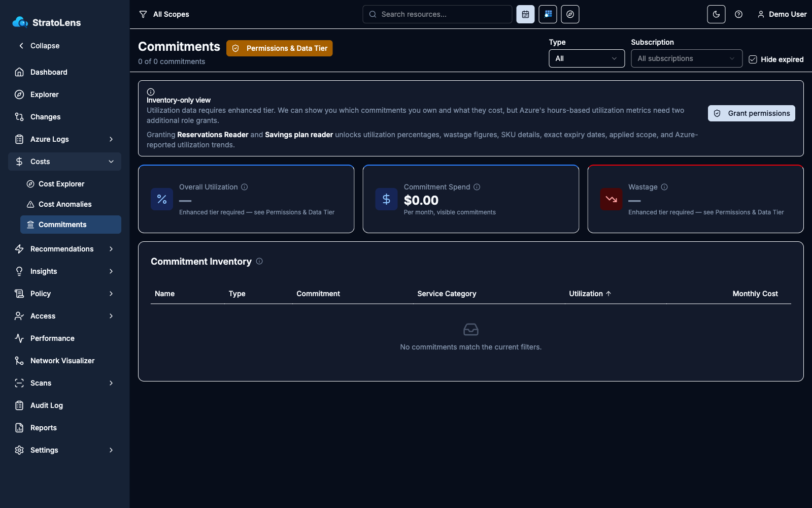The image size is (812, 508).
Task: Click the calendar toolbar icon
Action: point(526,14)
